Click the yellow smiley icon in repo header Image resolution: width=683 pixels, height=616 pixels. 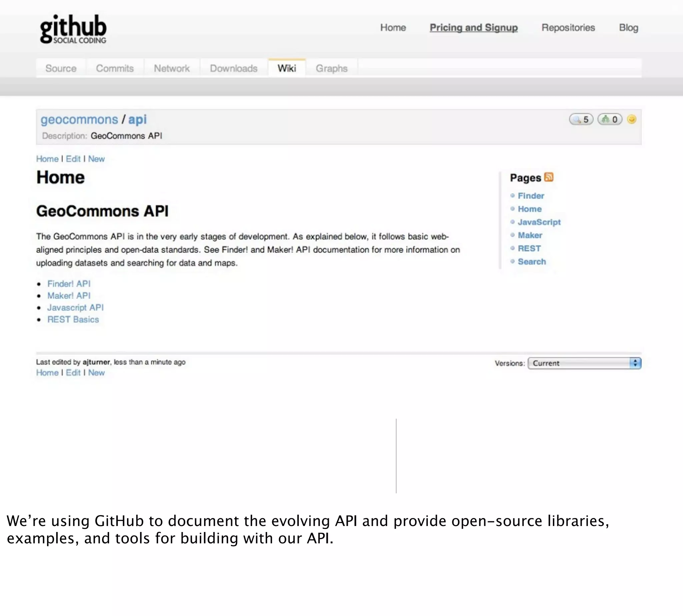pyautogui.click(x=632, y=119)
